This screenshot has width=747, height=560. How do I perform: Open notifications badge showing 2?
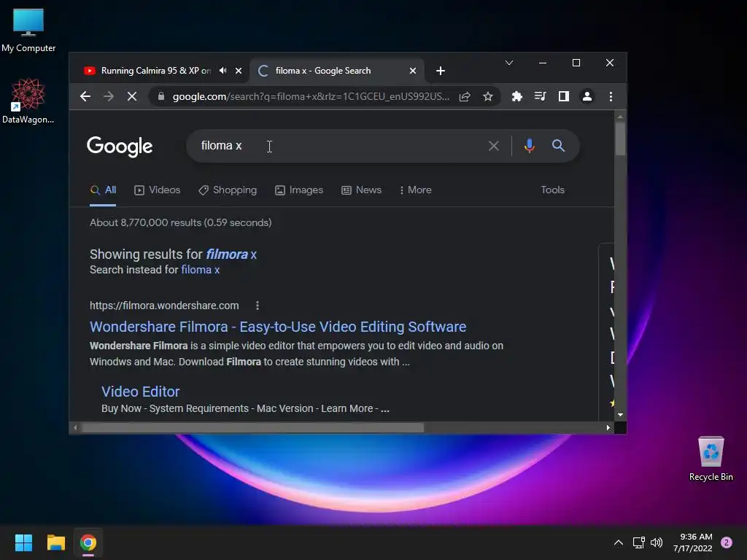pyautogui.click(x=726, y=542)
